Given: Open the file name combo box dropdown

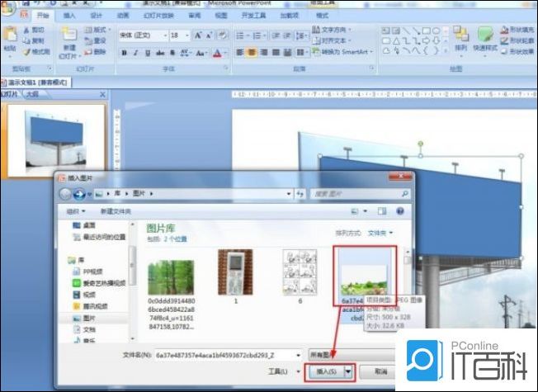Looking at the screenshot, I should (299, 355).
